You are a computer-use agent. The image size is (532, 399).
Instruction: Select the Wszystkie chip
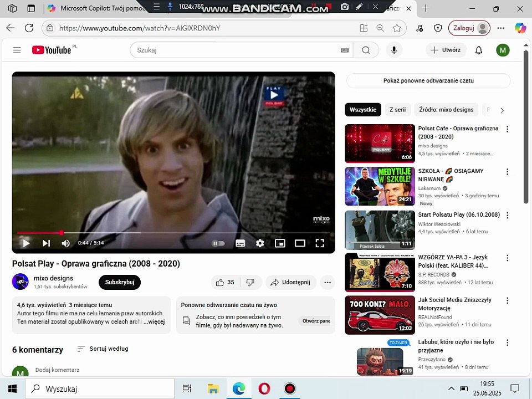(x=363, y=110)
